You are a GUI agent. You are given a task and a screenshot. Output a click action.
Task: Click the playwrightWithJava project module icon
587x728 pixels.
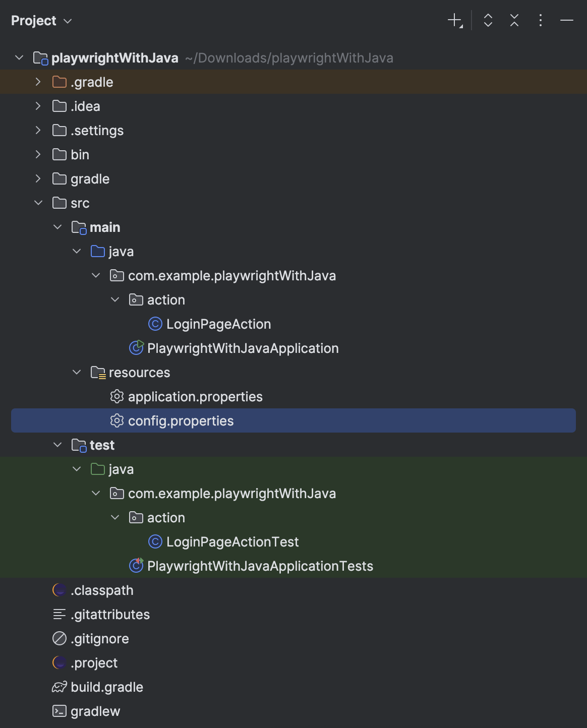point(41,58)
